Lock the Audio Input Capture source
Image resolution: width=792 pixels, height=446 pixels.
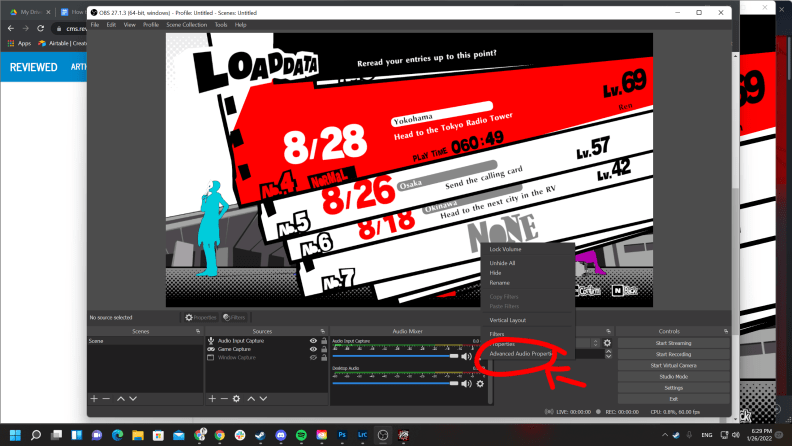[x=324, y=341]
